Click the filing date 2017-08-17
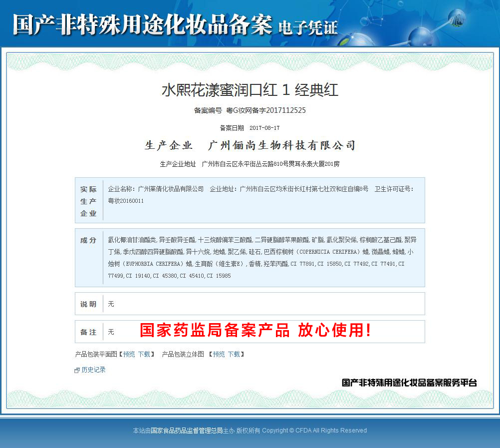This screenshot has width=500, height=448. tap(264, 128)
